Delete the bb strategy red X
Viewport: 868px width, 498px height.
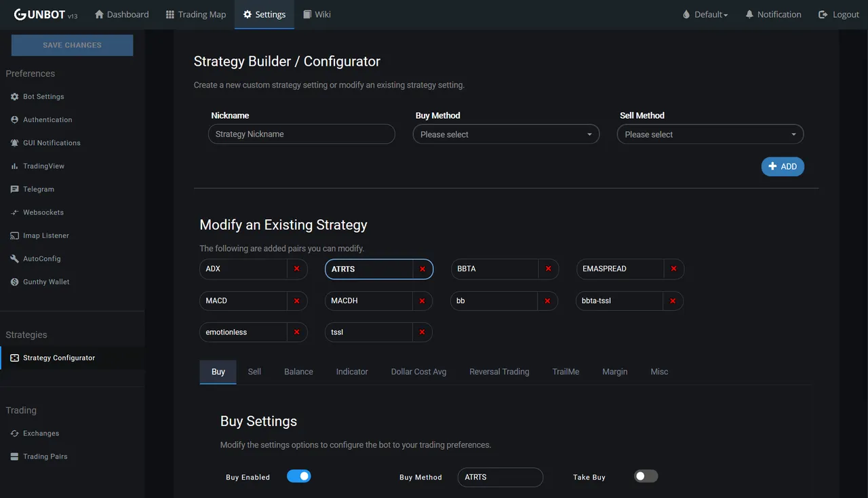(x=547, y=301)
